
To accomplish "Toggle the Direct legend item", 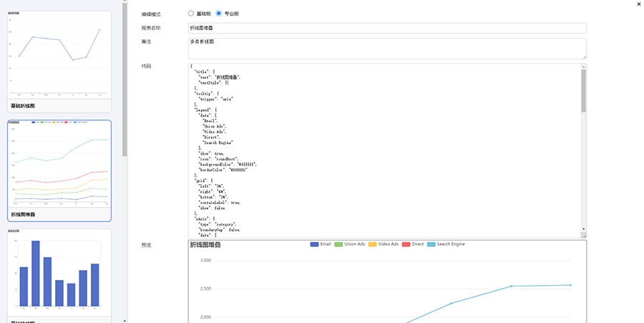I will pyautogui.click(x=413, y=244).
